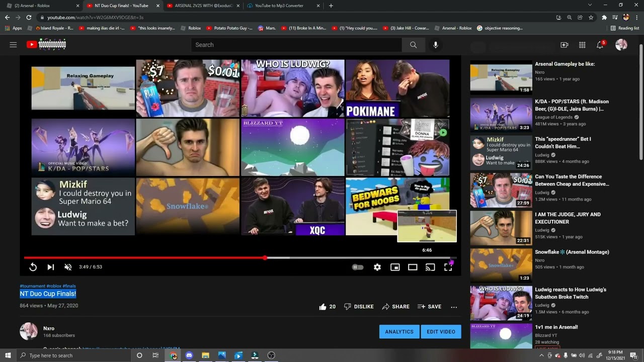
Task: Open the Create video camera icon
Action: (565, 45)
